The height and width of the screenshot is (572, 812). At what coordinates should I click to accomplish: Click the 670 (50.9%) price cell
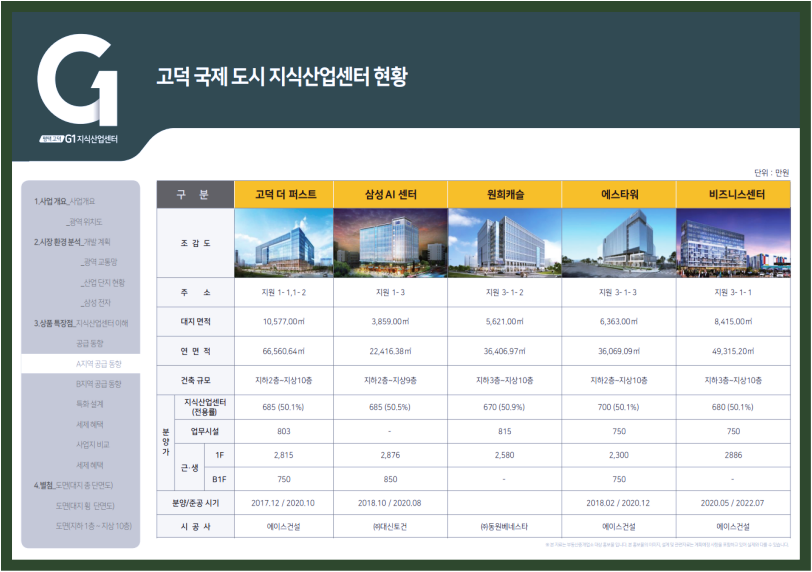pos(504,407)
